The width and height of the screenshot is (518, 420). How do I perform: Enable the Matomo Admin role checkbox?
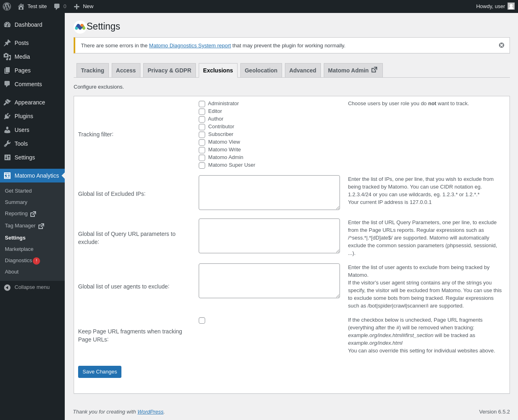point(202,158)
